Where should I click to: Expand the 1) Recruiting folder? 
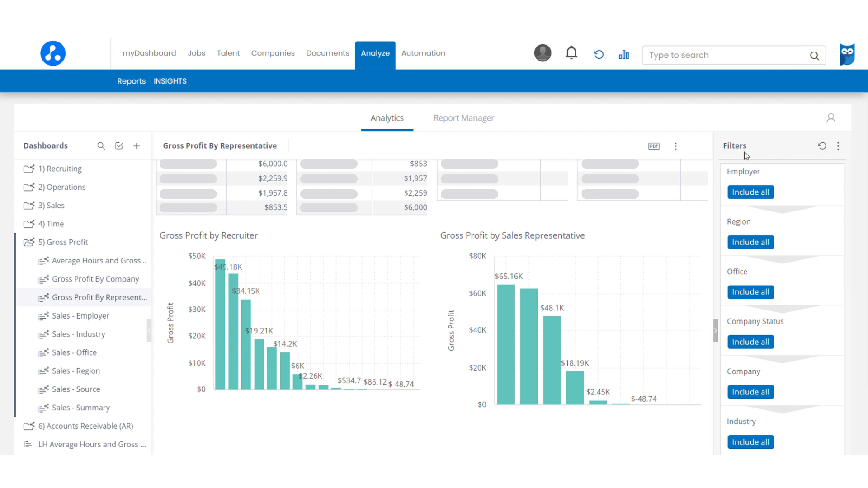(x=60, y=169)
